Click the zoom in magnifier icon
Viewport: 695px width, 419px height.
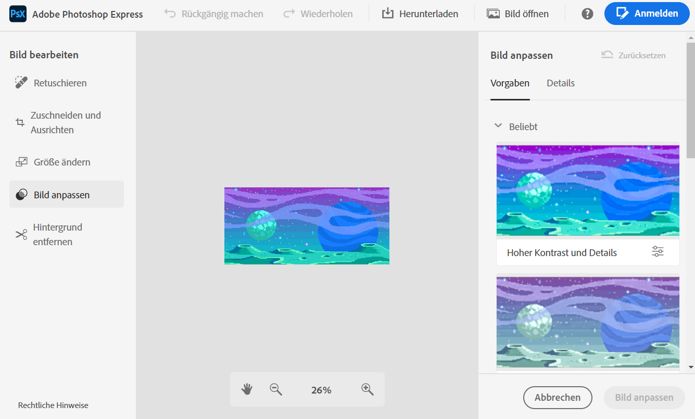(x=367, y=389)
